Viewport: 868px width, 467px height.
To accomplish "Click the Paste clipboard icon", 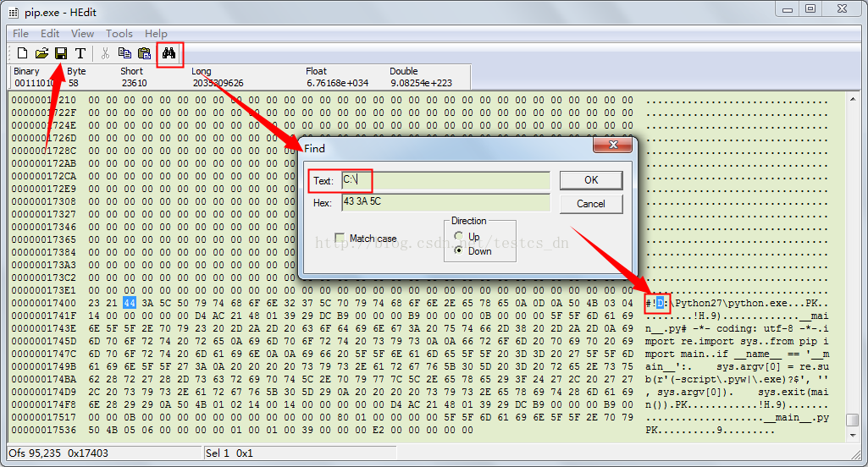I will click(144, 53).
